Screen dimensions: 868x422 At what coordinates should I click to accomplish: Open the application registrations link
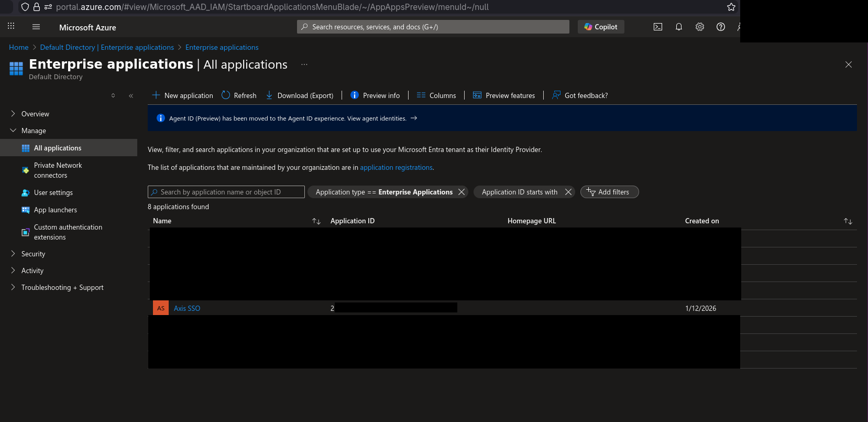pos(396,168)
